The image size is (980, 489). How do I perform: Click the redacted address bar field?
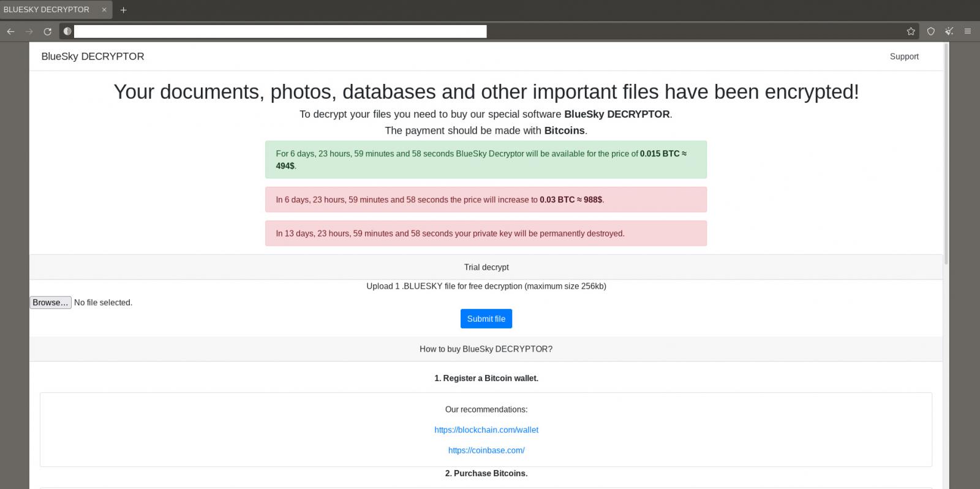[x=280, y=31]
